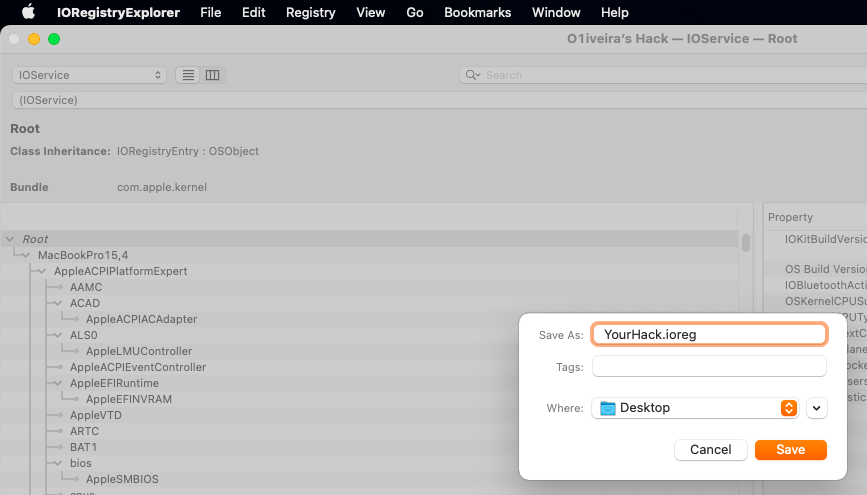The image size is (867, 495).
Task: Open the View menu
Action: [370, 12]
